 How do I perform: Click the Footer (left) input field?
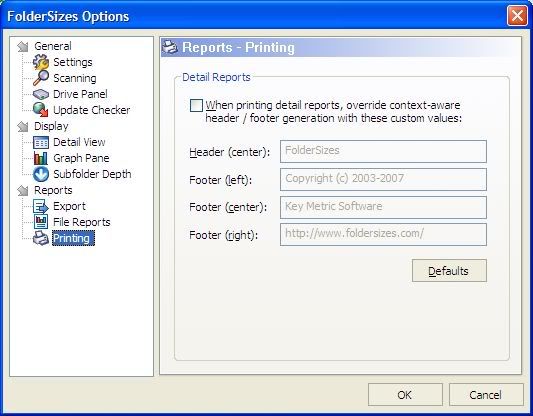click(383, 179)
